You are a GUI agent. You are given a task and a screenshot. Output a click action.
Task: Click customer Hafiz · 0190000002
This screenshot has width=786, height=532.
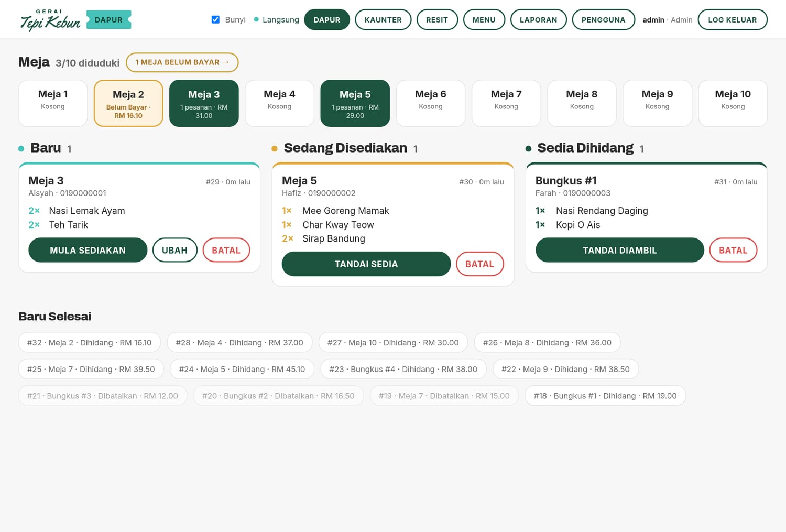319,193
